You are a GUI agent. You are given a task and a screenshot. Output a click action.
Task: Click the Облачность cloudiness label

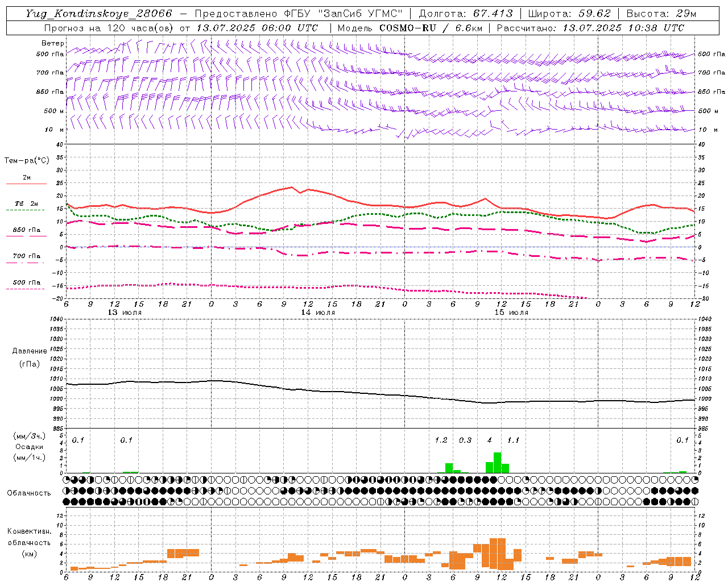coord(29,493)
